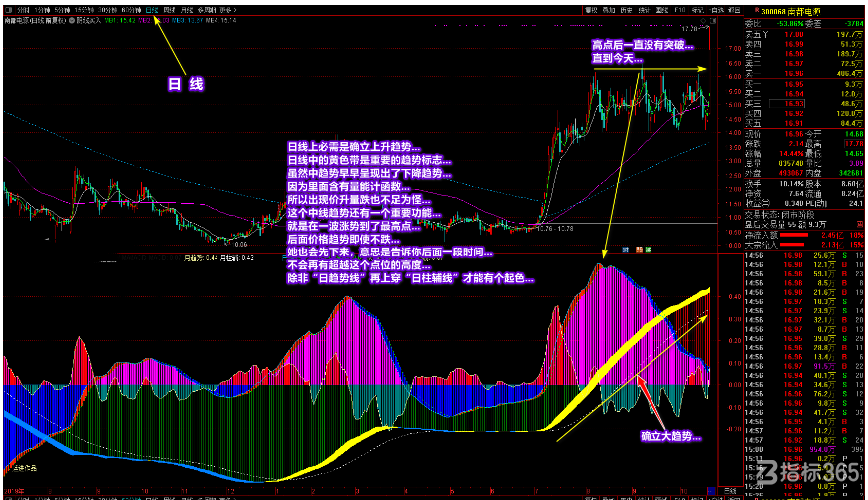Open the 统计 statistics toolbar button
868x500 pixels.
(x=645, y=10)
